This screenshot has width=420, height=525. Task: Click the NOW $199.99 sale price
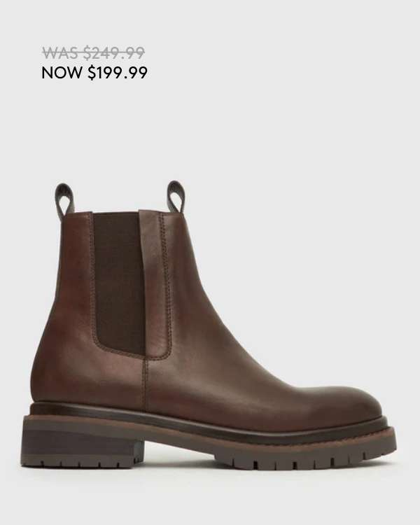[x=94, y=72]
